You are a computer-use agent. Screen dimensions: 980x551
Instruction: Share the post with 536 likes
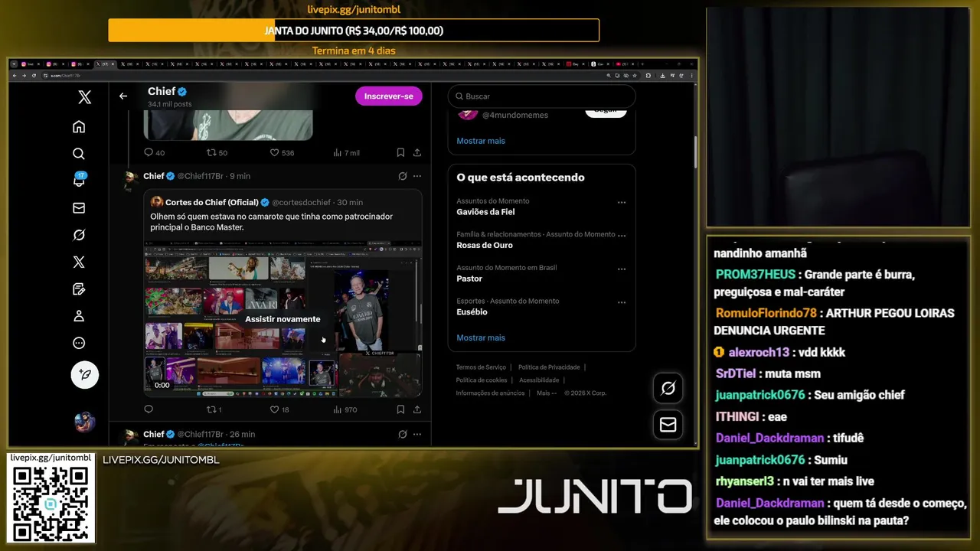tap(417, 153)
